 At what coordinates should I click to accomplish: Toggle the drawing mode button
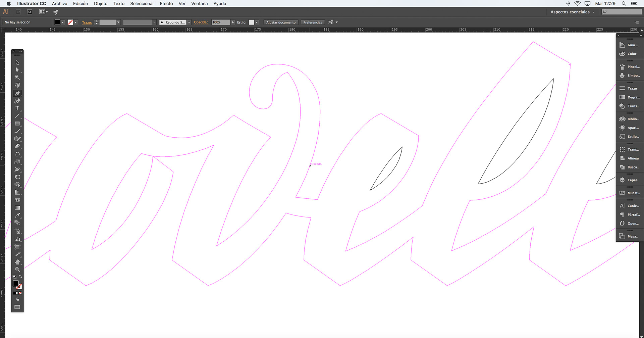coord(17,299)
